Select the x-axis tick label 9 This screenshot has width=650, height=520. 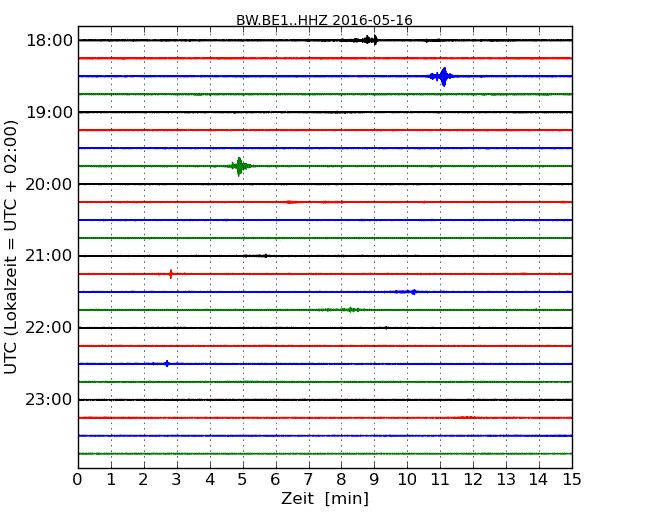(374, 480)
